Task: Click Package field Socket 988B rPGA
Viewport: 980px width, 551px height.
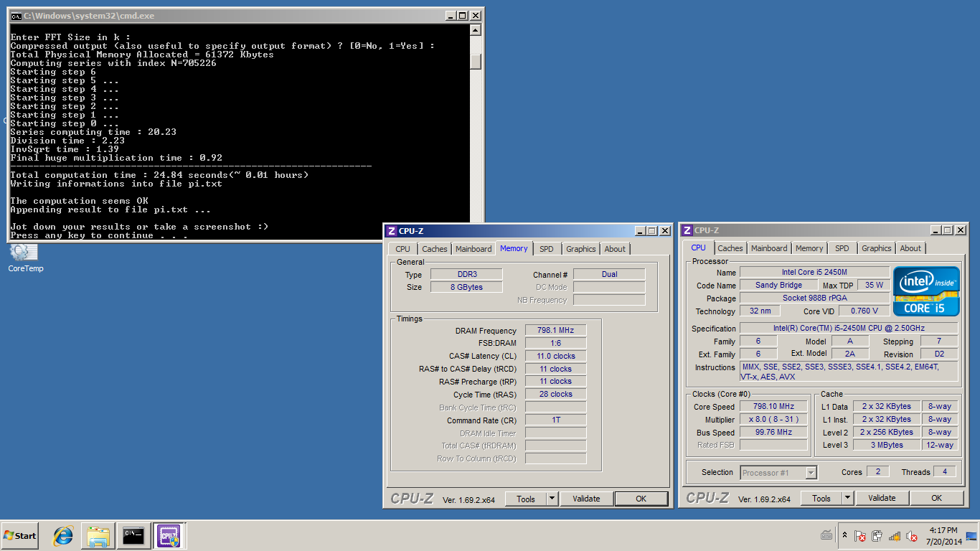Action: tap(814, 298)
